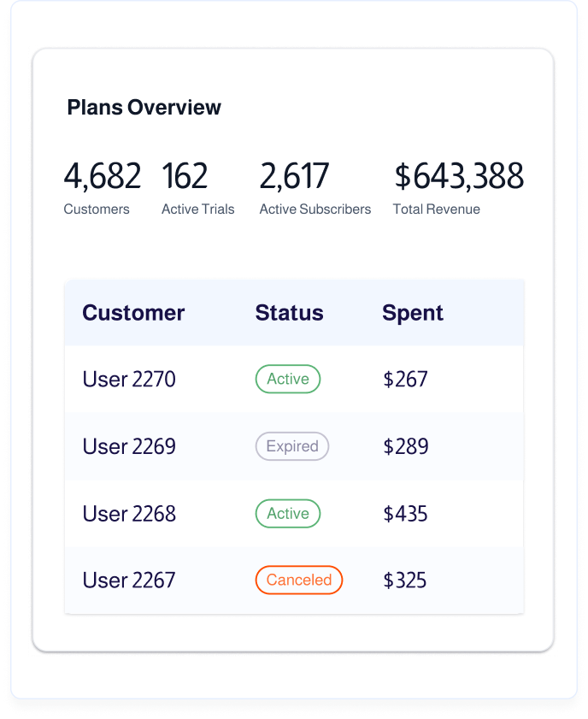This screenshot has height=719, width=588.
Task: Click the $643,388 total revenue figure
Action: [458, 176]
